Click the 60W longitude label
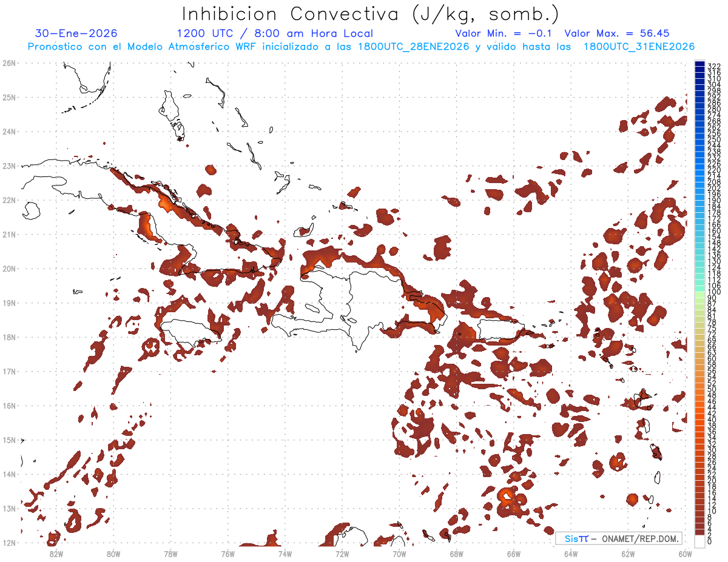Image resolution: width=728 pixels, height=562 pixels. coord(686,554)
